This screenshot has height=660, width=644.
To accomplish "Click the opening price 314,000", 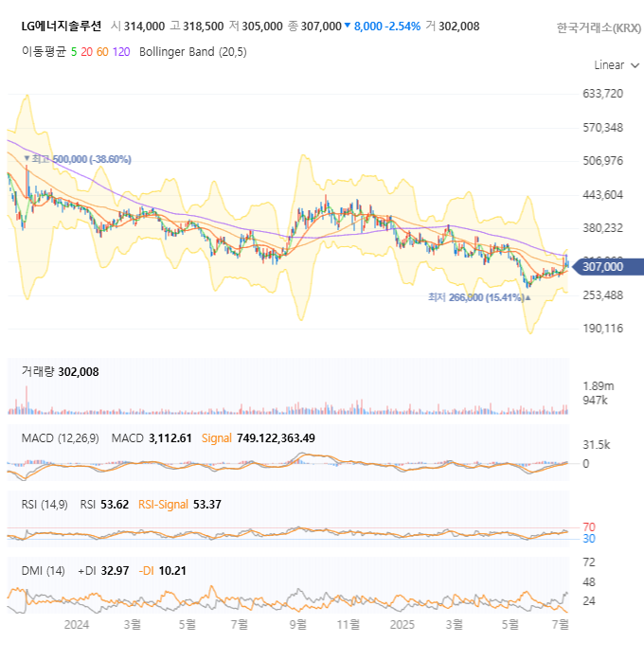I will tap(144, 27).
